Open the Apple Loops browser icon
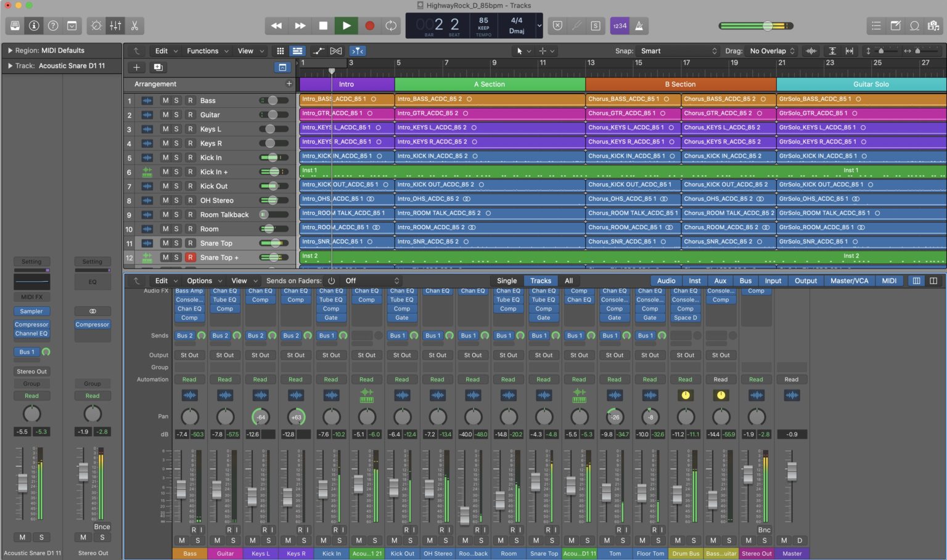The width and height of the screenshot is (947, 560). (x=915, y=26)
